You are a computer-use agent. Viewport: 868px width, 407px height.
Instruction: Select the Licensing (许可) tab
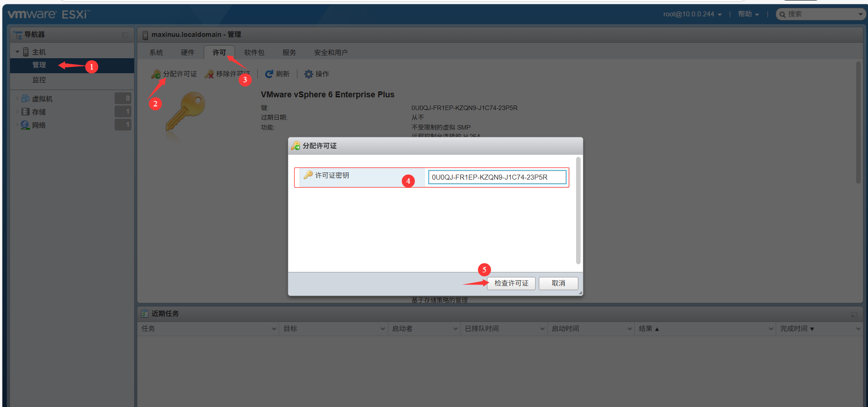tap(219, 53)
